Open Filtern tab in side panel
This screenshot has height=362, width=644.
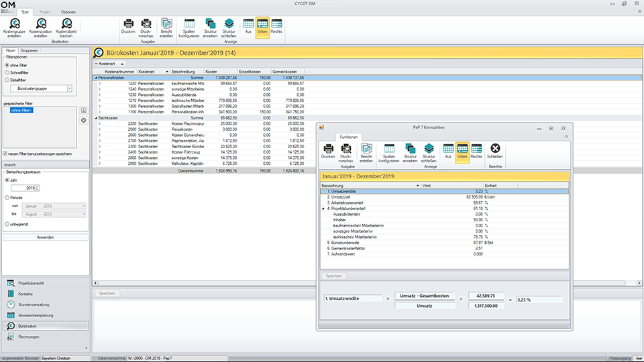(11, 50)
